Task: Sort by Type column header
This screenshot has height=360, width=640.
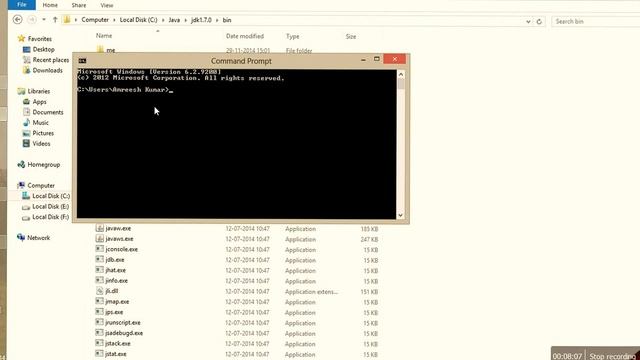Action: pos(292,36)
